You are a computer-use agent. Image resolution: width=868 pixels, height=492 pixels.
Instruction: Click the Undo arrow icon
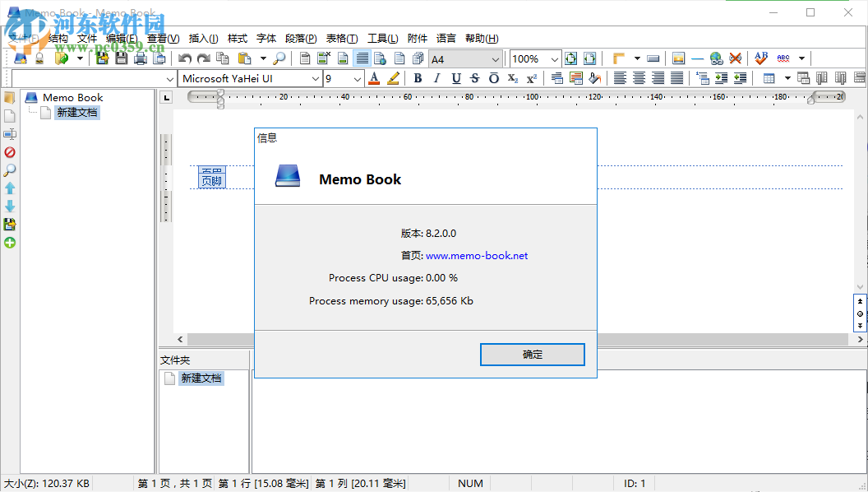point(183,59)
